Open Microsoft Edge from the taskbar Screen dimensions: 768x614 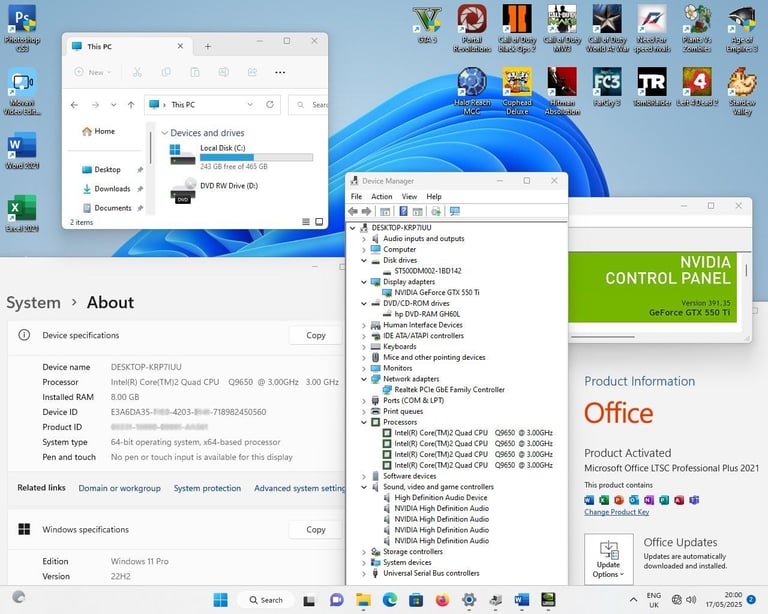click(x=390, y=600)
